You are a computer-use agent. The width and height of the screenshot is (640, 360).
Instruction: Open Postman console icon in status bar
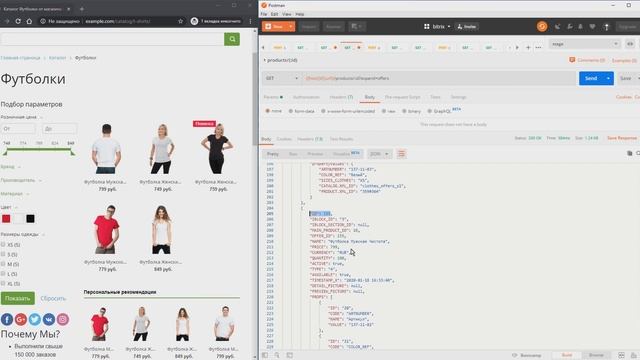(x=289, y=355)
